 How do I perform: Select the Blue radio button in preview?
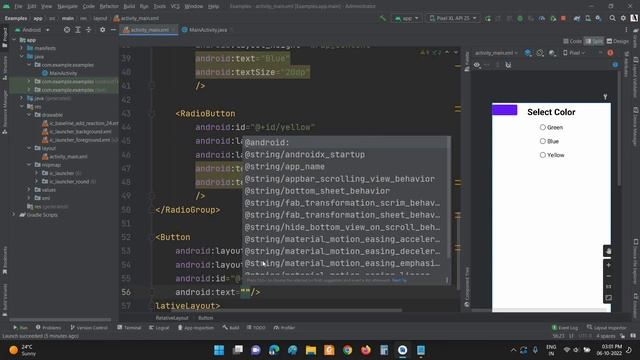click(x=542, y=141)
